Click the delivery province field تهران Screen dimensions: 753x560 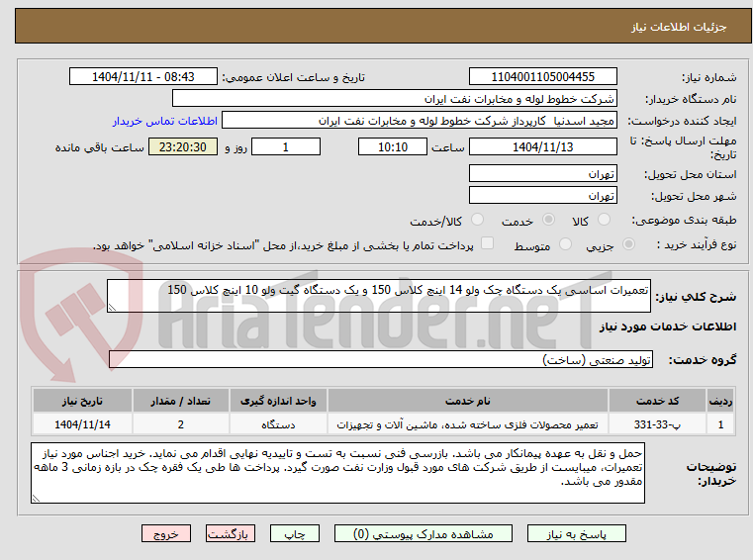tap(542, 174)
